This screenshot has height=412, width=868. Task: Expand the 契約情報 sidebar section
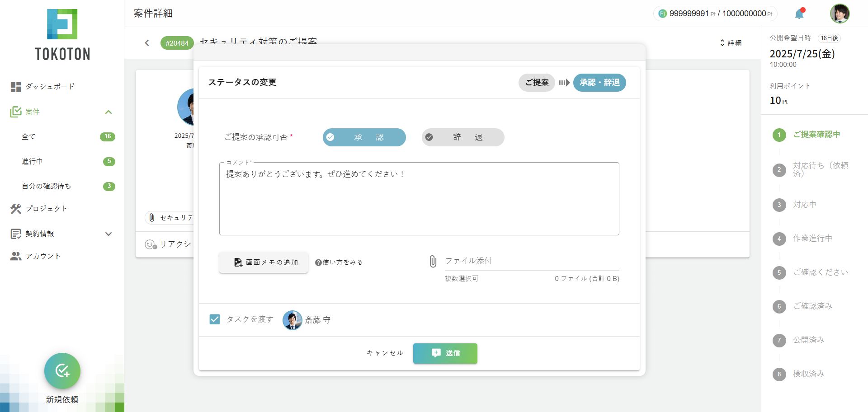(108, 234)
